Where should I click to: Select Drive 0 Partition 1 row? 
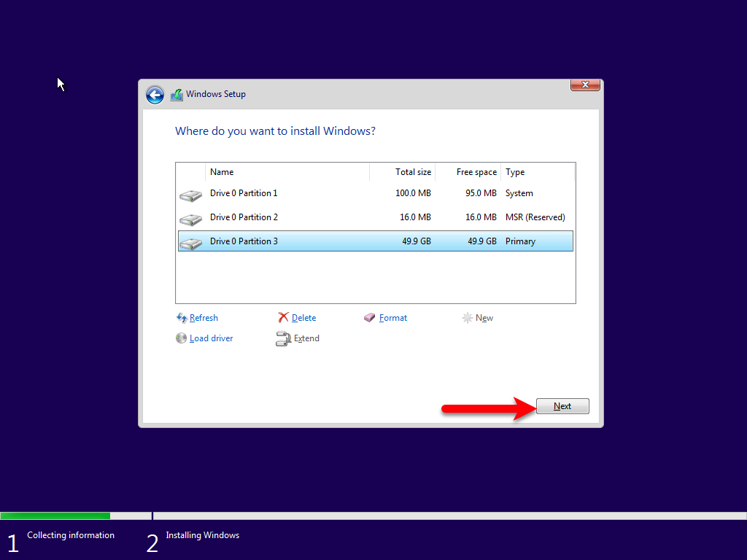pyautogui.click(x=376, y=193)
